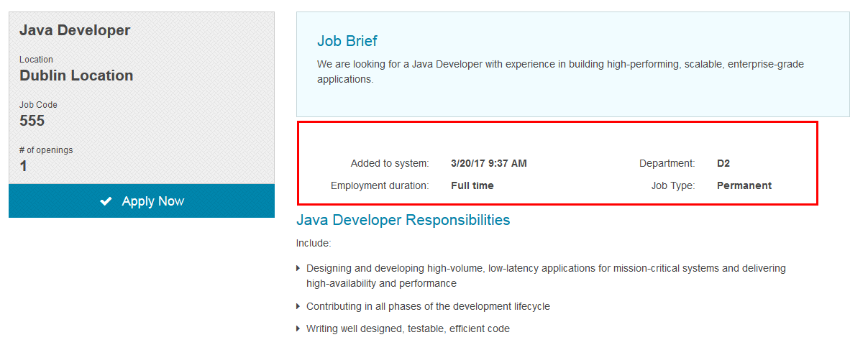Image resolution: width=868 pixels, height=345 pixels.
Task: Click the Apply Now button
Action: [x=142, y=201]
